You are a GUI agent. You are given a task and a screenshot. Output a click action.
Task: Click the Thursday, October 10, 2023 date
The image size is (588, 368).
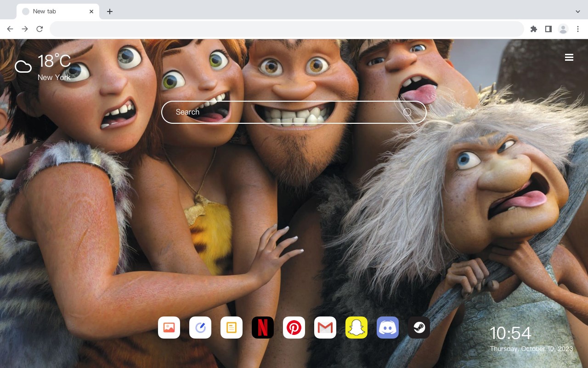(x=531, y=349)
